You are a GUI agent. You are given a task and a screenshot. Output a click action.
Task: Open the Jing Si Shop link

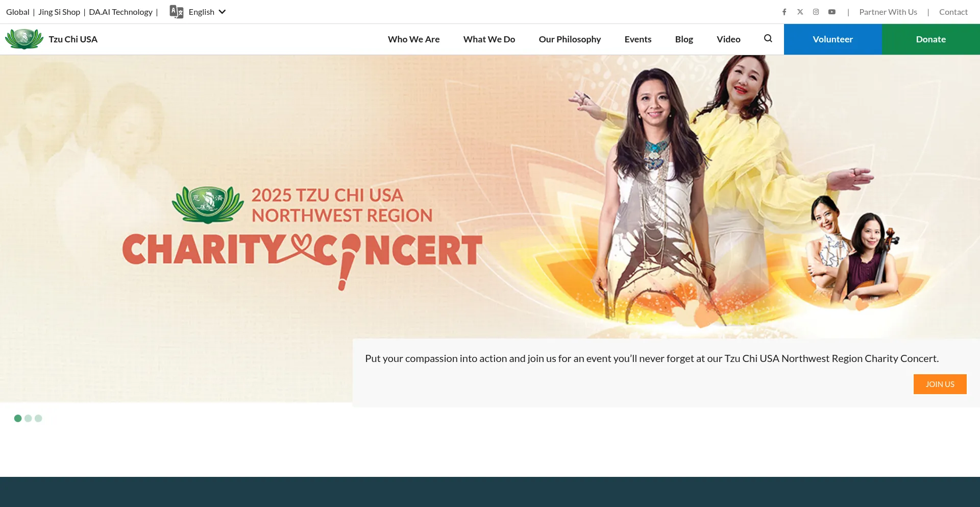(x=59, y=12)
